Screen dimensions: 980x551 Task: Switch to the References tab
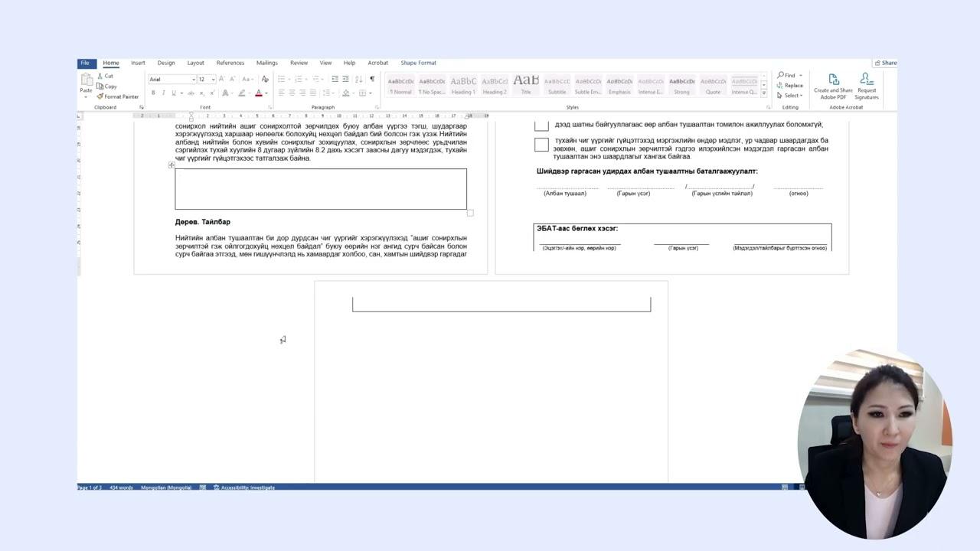[x=230, y=63]
